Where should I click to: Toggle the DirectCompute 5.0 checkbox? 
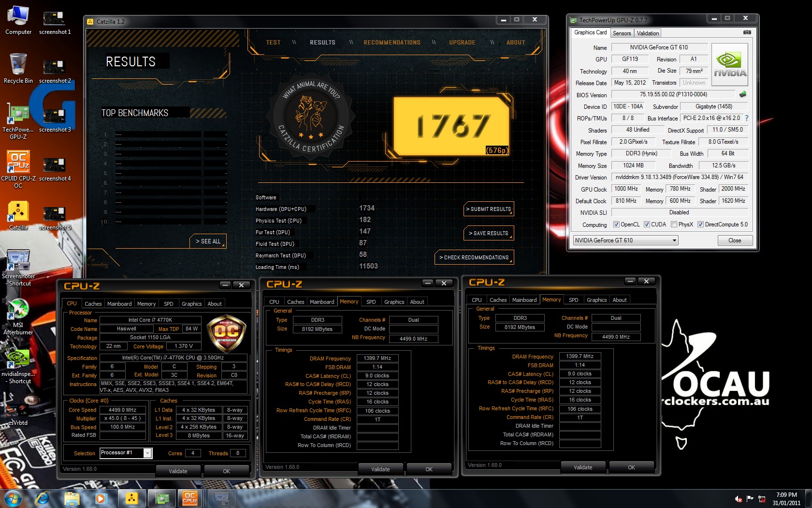[700, 224]
